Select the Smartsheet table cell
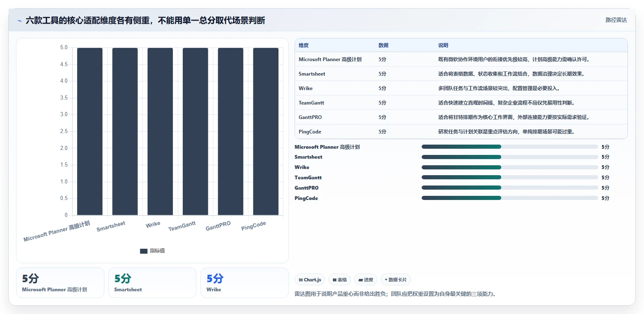The width and height of the screenshot is (644, 314). [x=312, y=74]
